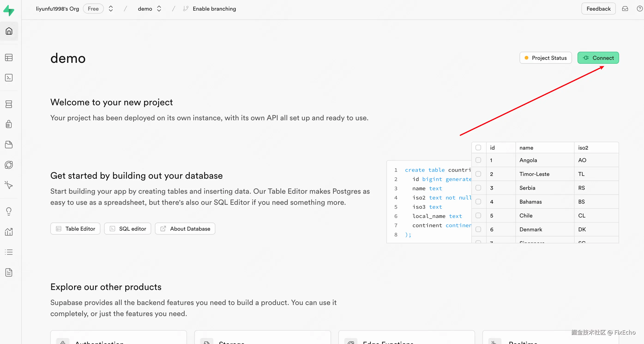Open Database section in sidebar

point(9,104)
